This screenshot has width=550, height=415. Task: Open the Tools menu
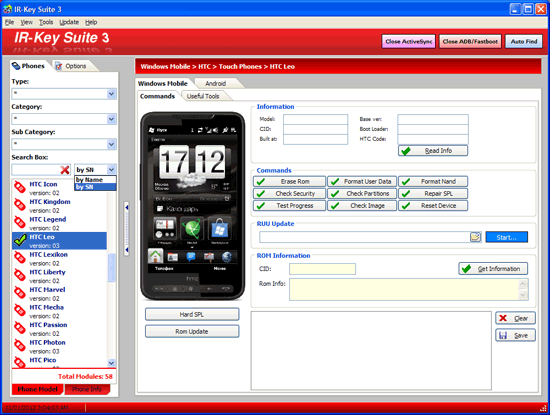point(46,22)
